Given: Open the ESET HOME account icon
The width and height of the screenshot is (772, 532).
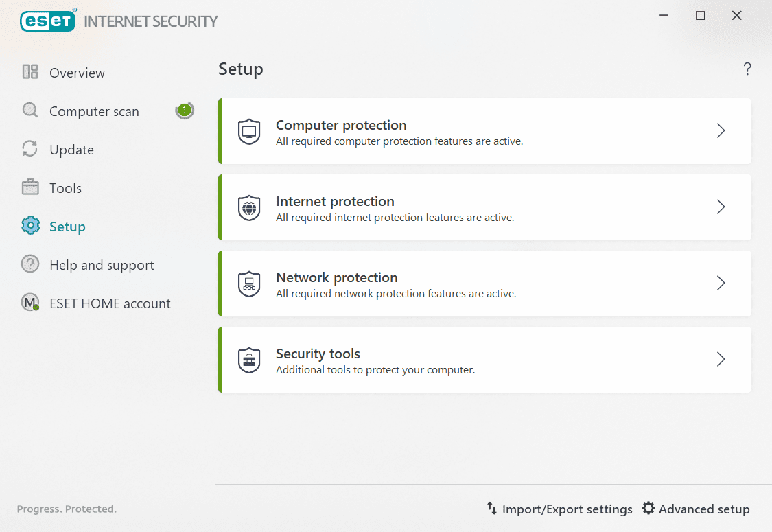Looking at the screenshot, I should (30, 303).
